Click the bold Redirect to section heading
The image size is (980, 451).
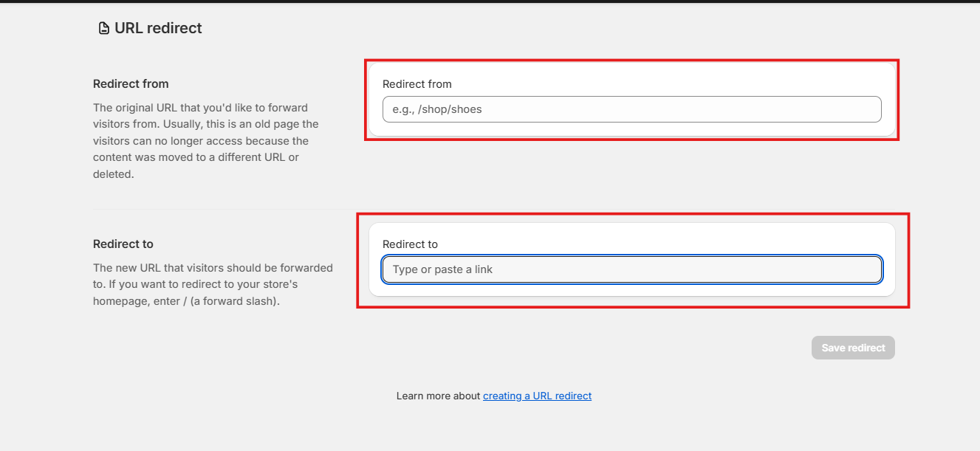pyautogui.click(x=123, y=244)
